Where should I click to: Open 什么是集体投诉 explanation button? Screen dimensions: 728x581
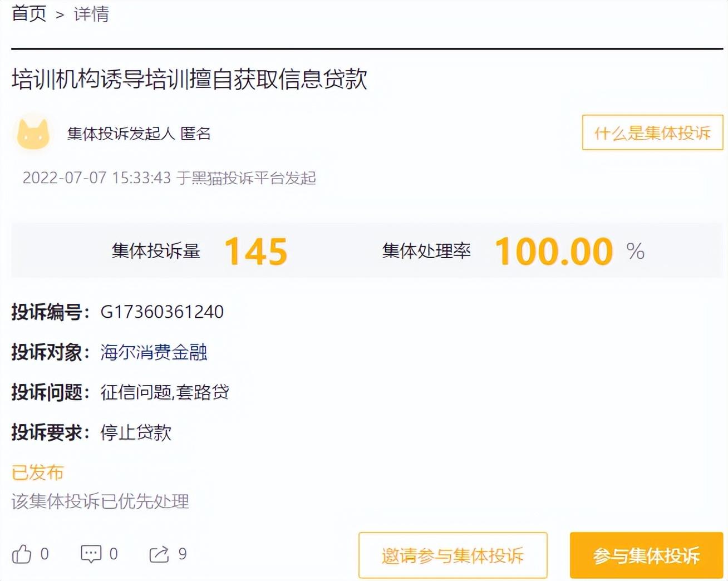click(x=652, y=132)
